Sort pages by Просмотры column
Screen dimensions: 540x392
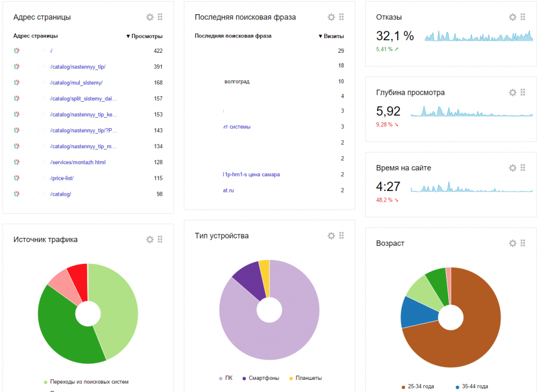click(x=144, y=36)
